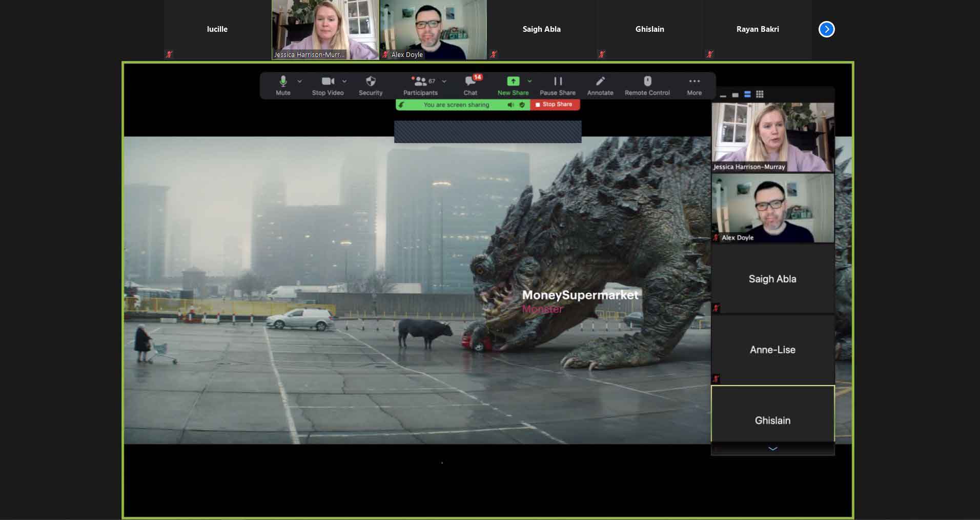Open the Security shield menu

point(371,86)
